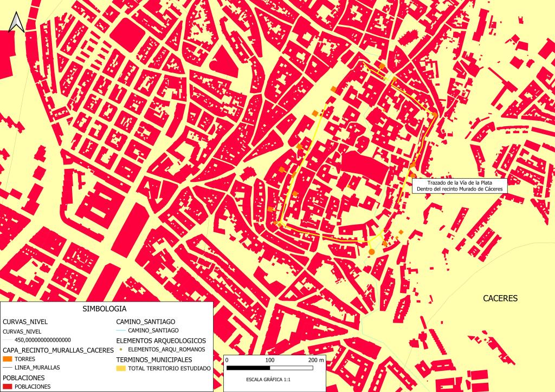
Task: Click the large orange circle marker on map
Action: [371, 252]
